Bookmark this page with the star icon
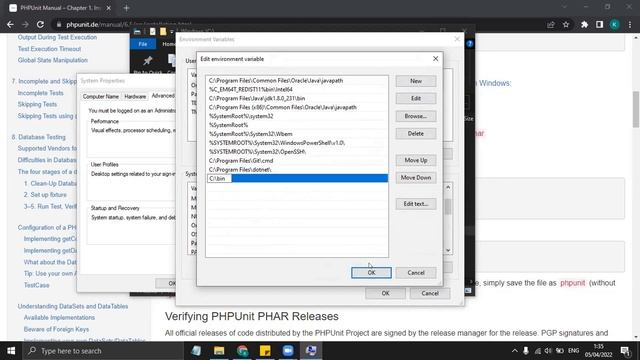The image size is (640, 360). coord(566,24)
